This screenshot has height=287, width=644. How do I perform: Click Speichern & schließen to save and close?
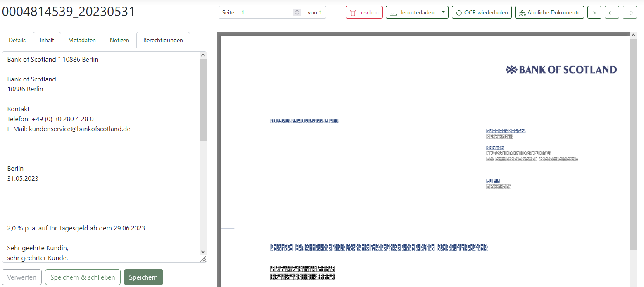click(83, 277)
